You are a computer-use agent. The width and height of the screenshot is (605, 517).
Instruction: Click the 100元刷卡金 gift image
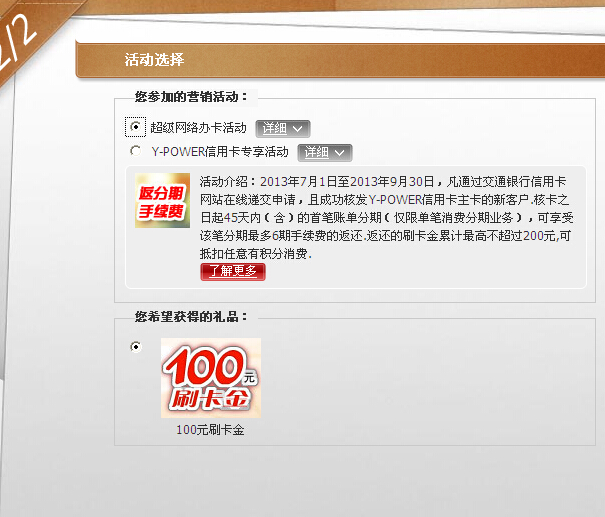coord(211,378)
